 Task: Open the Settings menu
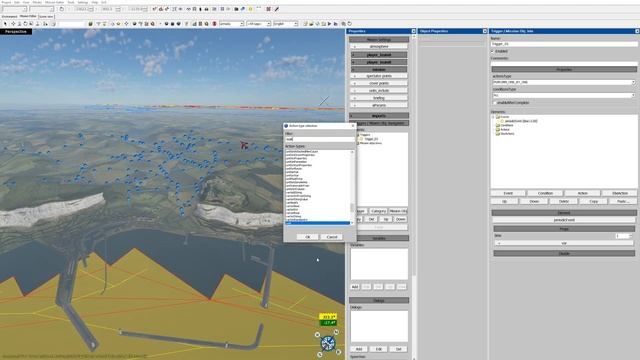(83, 2)
